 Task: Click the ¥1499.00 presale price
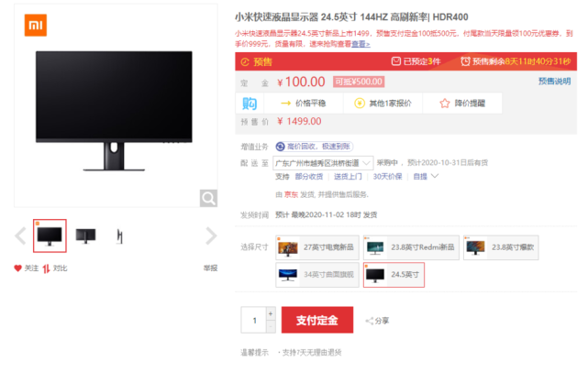(x=299, y=121)
